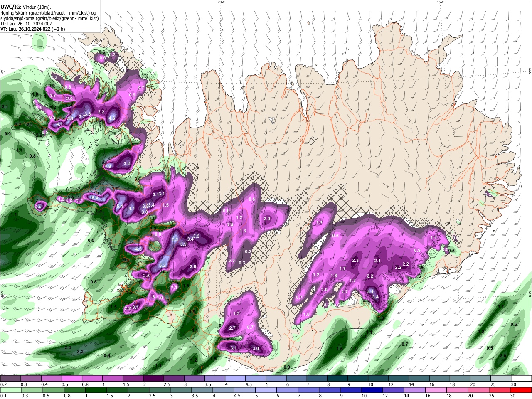
Task: Click the 'slydda/snjókoma' legend description line
Action: pos(49,18)
